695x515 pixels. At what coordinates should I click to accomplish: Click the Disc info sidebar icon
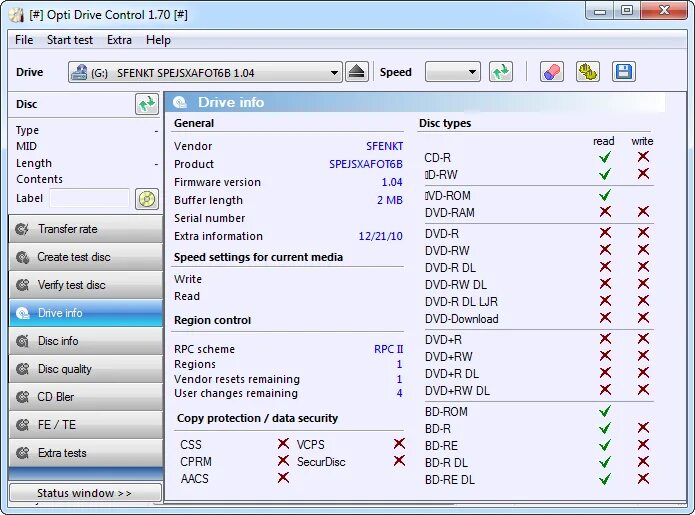coord(22,341)
